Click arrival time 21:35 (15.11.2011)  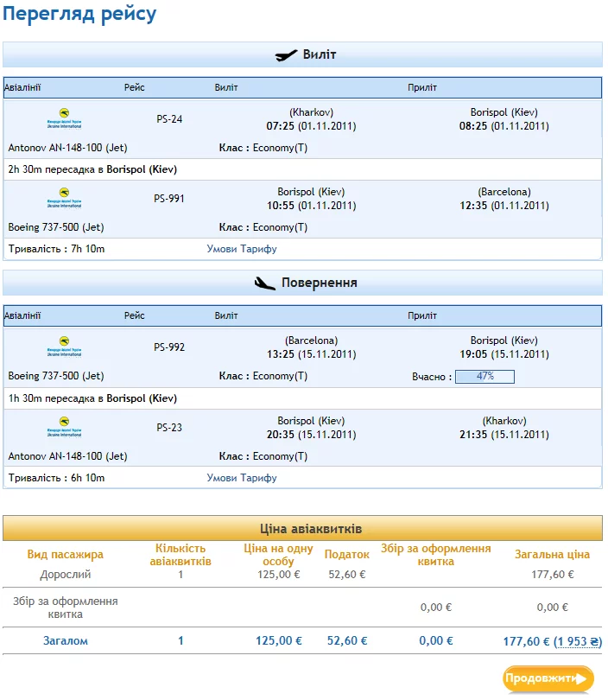[x=504, y=435]
